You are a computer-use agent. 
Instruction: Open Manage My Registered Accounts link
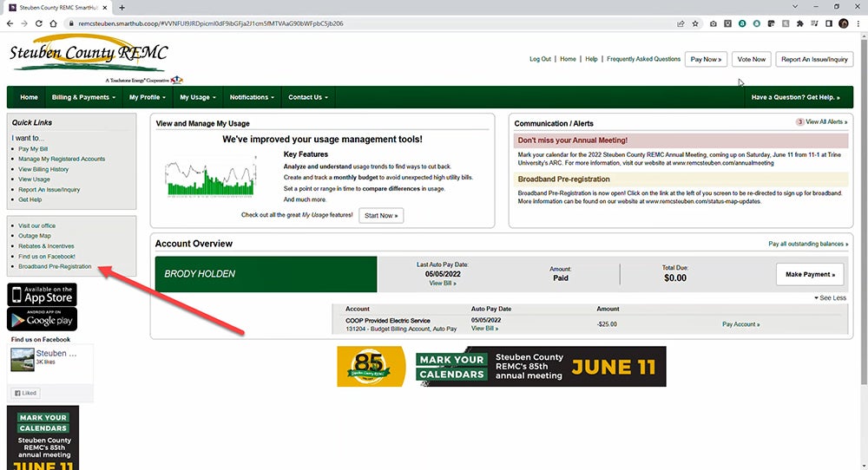(62, 159)
